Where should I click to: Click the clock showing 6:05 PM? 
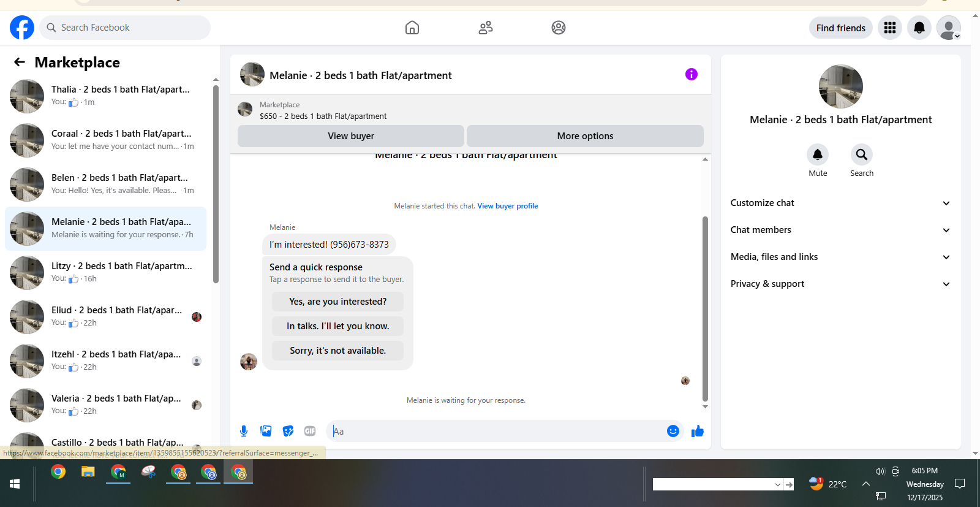click(925, 471)
